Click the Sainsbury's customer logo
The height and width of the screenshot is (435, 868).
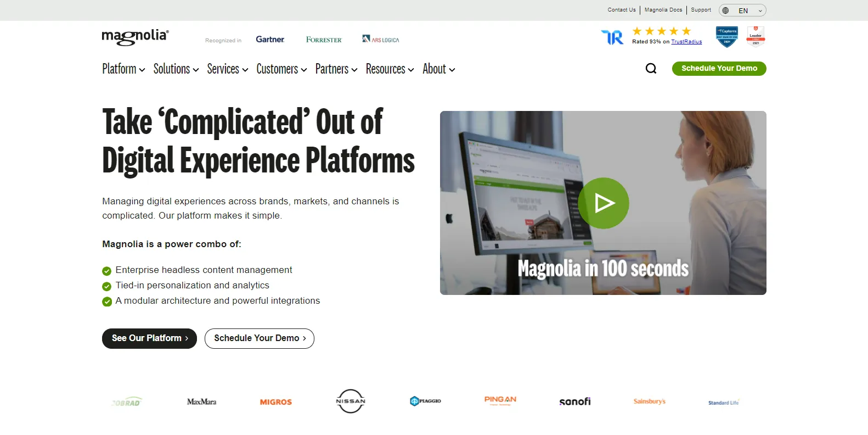(650, 401)
